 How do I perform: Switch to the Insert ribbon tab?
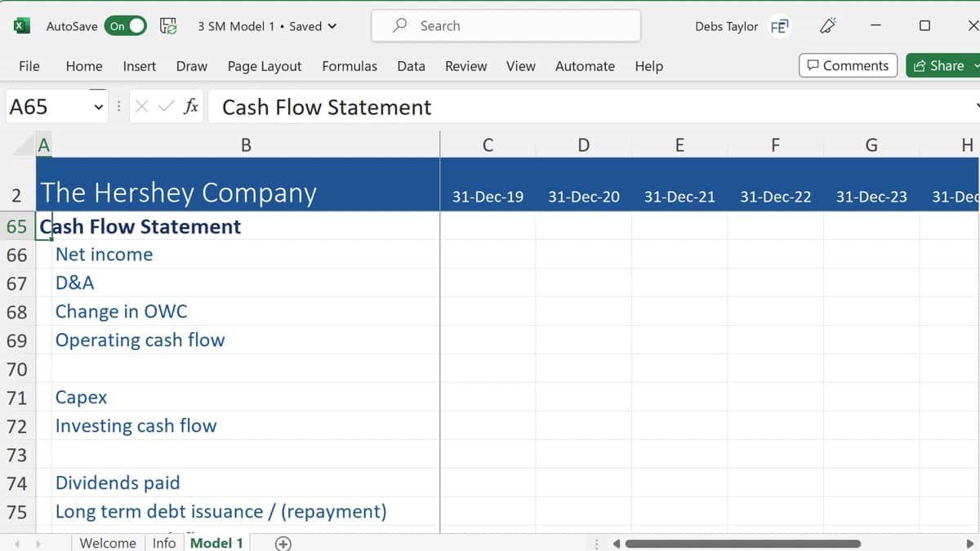point(140,66)
